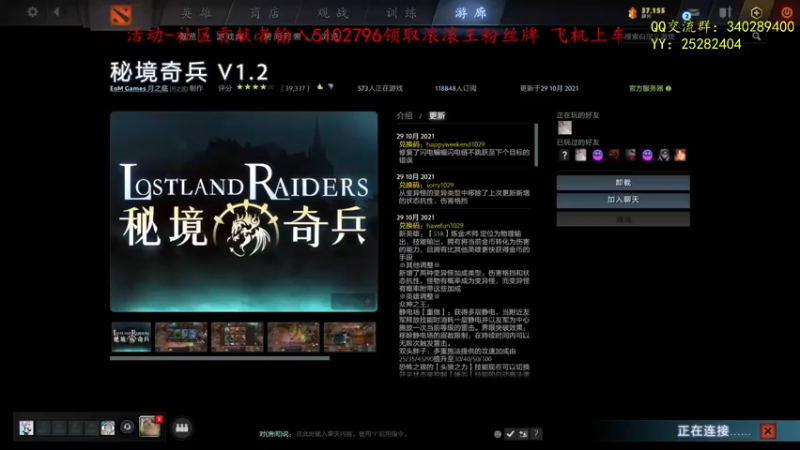The width and height of the screenshot is (800, 450).
Task: Go back with the arrow icon
Action: (56, 11)
